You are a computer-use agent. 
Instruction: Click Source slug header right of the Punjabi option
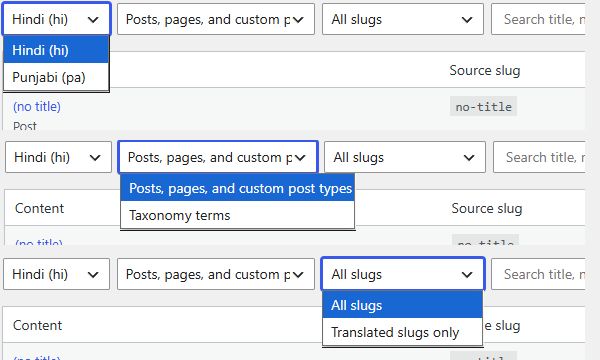point(484,70)
